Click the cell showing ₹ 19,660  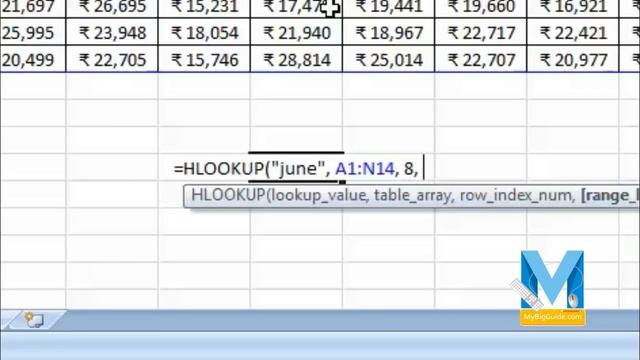point(481,8)
